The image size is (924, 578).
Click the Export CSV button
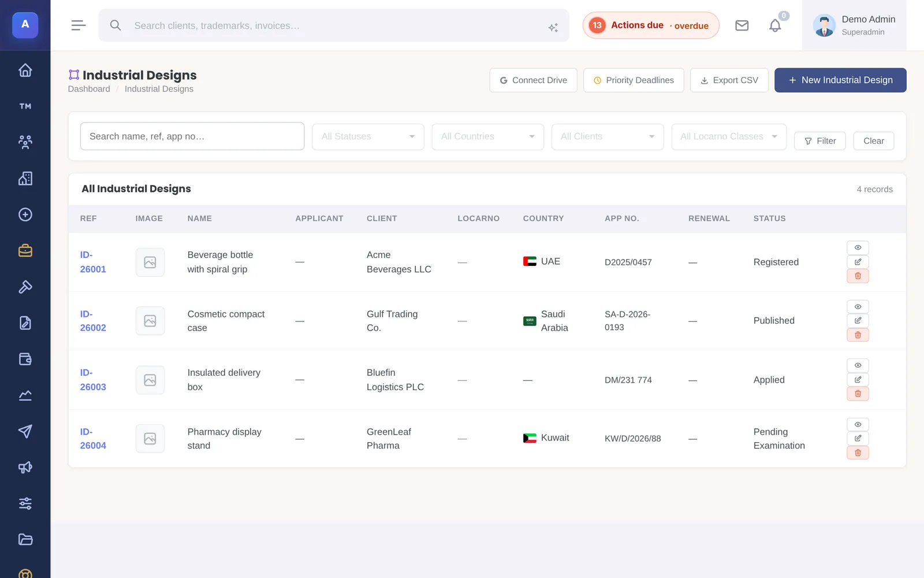tap(729, 80)
